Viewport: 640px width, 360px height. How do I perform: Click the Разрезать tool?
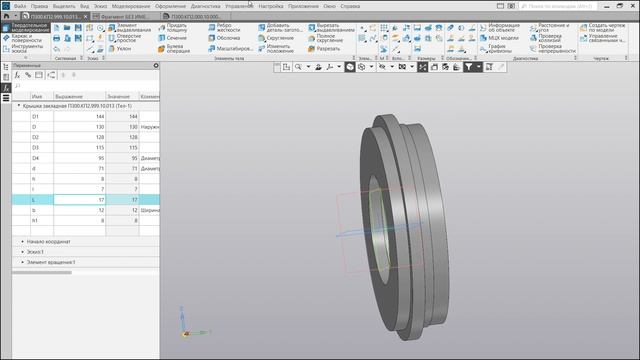tap(324, 48)
